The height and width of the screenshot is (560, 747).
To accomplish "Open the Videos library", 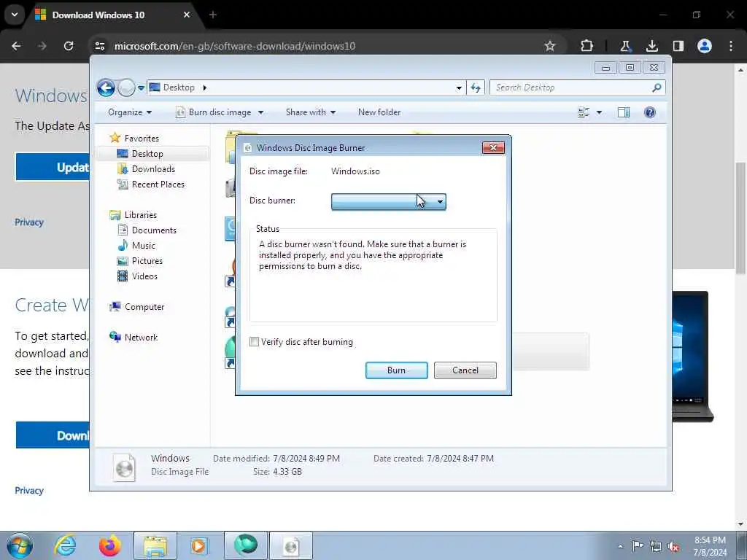I will coord(144,276).
